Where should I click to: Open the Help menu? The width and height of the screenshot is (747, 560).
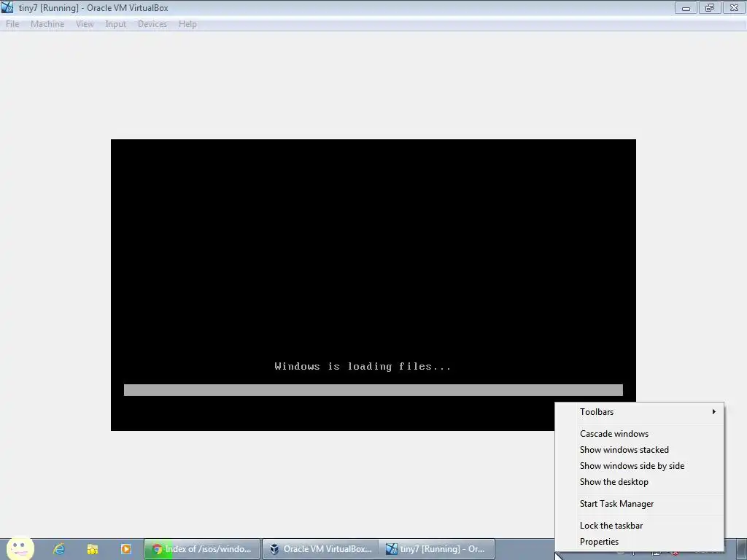pyautogui.click(x=187, y=24)
